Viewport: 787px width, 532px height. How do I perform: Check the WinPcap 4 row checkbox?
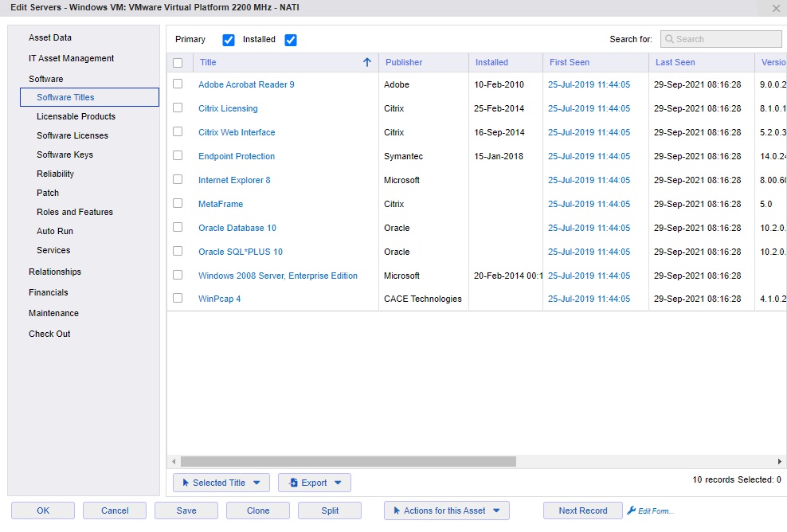178,298
